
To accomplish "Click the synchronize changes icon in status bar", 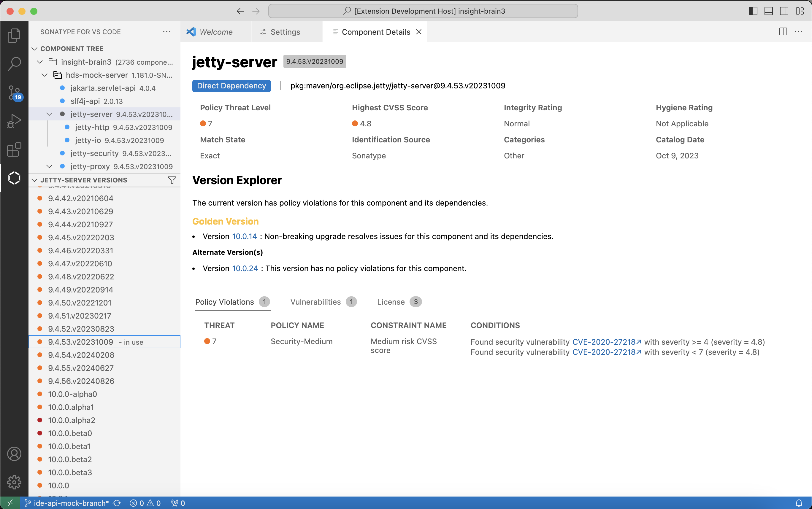I will click(117, 503).
